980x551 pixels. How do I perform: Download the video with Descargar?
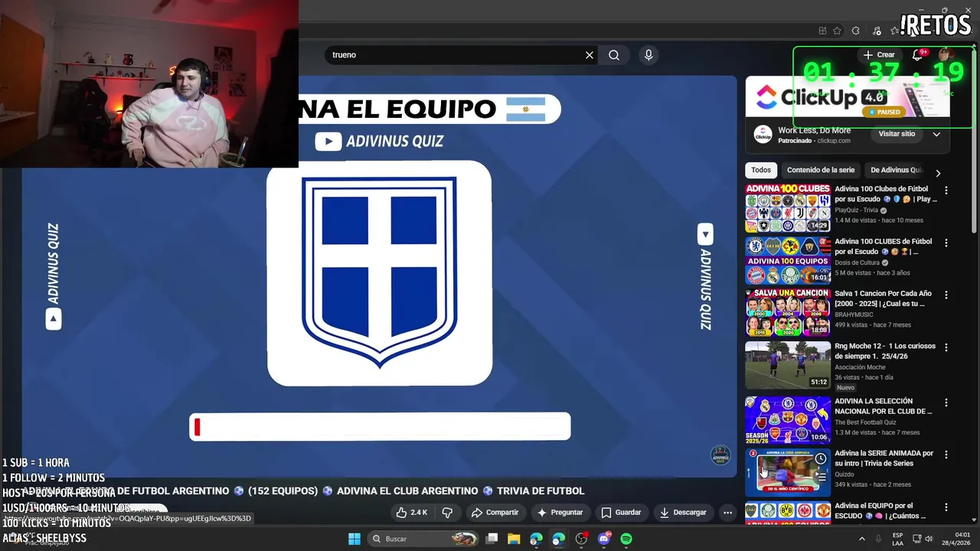[x=684, y=513]
